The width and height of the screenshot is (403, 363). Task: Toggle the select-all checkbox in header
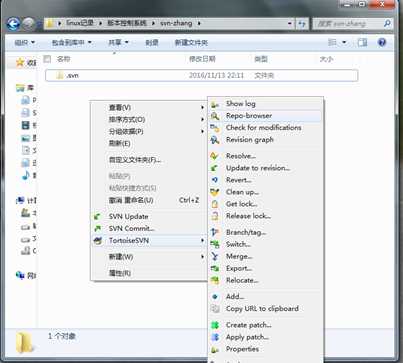pos(47,59)
